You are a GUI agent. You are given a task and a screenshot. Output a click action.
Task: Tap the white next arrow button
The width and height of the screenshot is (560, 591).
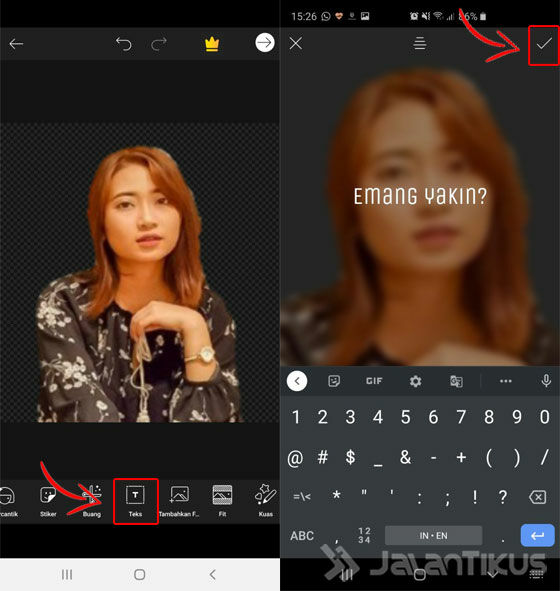(265, 43)
